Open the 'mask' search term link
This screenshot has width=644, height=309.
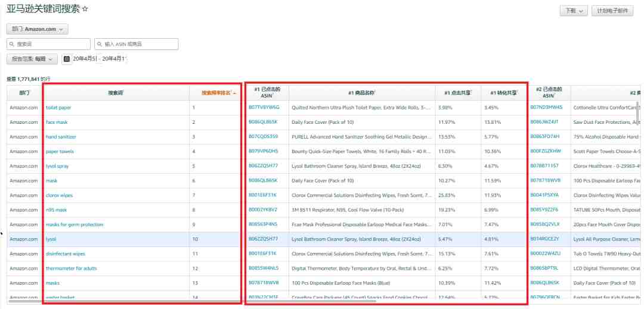tap(52, 181)
